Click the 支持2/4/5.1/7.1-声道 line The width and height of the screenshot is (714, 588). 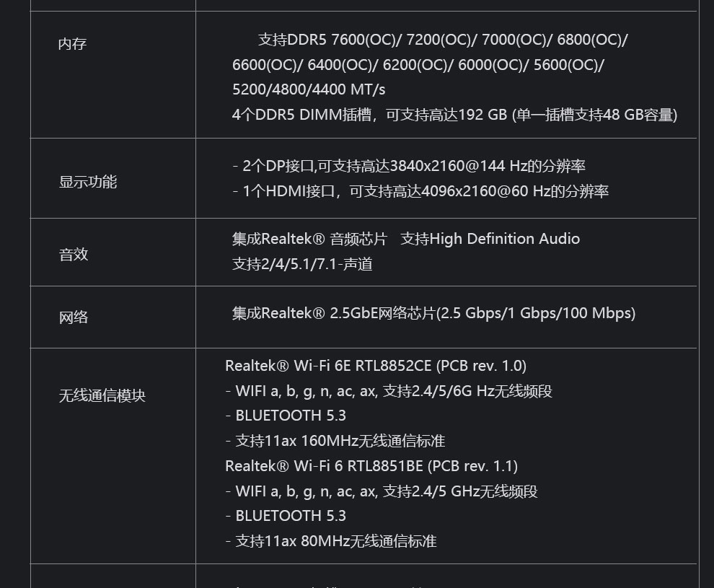(x=302, y=264)
